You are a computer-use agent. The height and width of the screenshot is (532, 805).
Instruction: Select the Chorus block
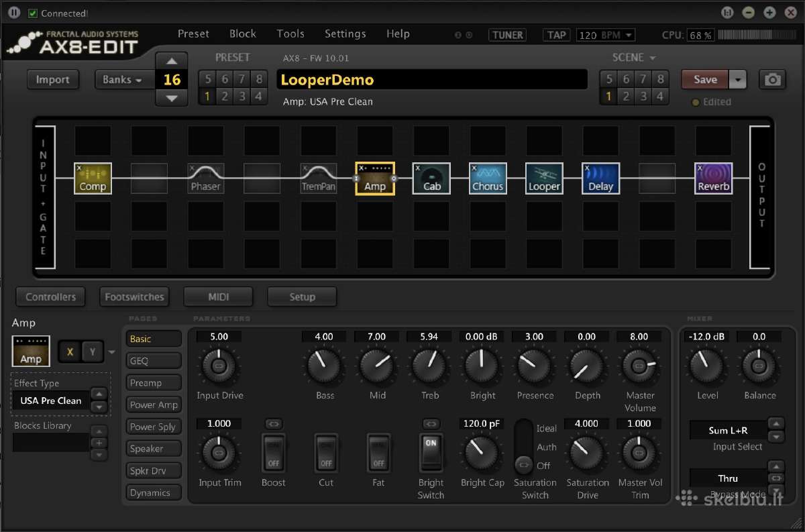[x=488, y=178]
